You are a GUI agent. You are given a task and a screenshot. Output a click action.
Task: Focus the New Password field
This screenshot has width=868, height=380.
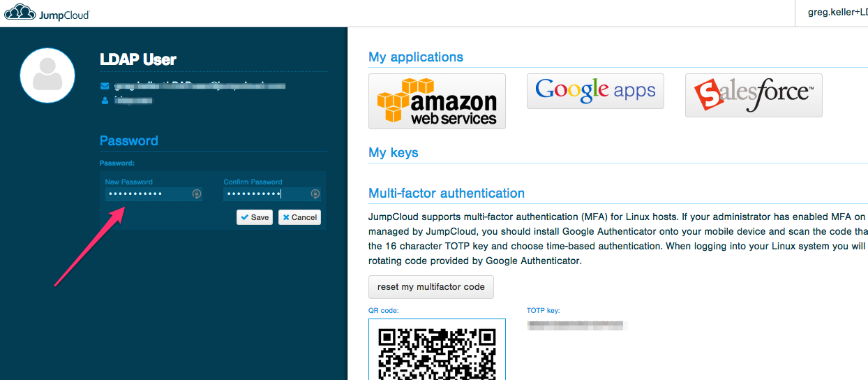154,194
